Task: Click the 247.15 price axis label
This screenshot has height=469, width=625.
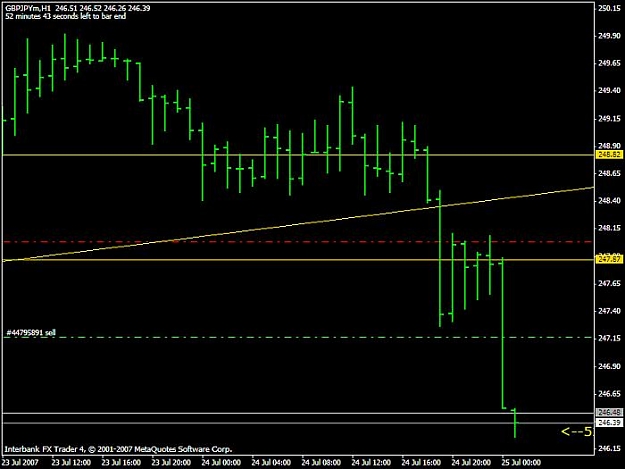Action: pos(610,338)
